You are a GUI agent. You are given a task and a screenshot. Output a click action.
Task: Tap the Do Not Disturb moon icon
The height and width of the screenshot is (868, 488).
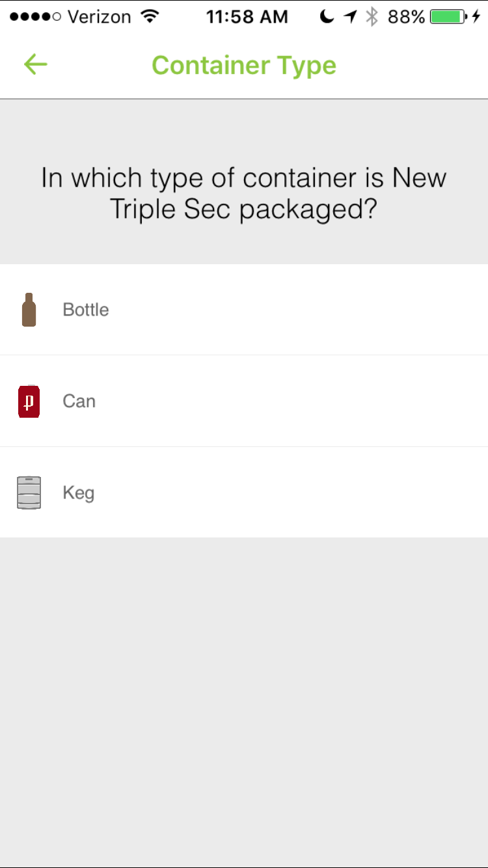[327, 17]
